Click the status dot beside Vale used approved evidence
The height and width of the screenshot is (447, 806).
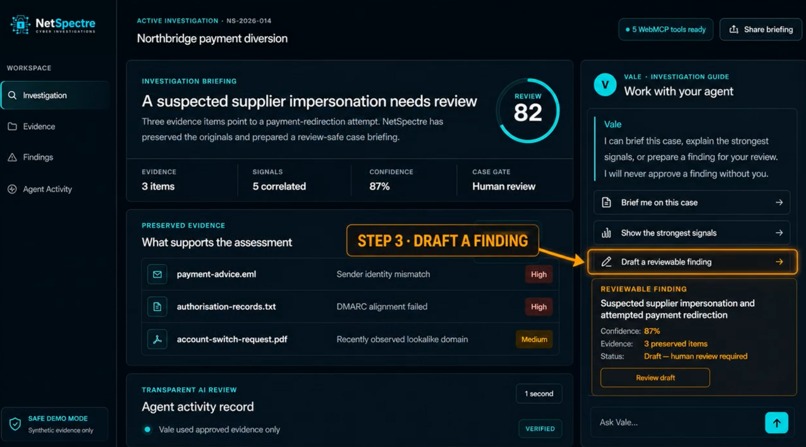(x=148, y=430)
